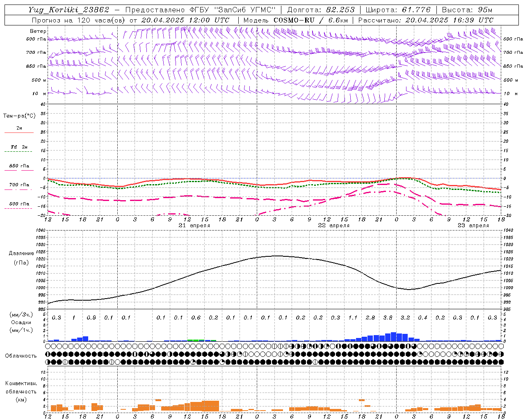525x420 pixels.
Task: Click the 3-hour precipitation value '1.1'
Action: tap(353, 317)
